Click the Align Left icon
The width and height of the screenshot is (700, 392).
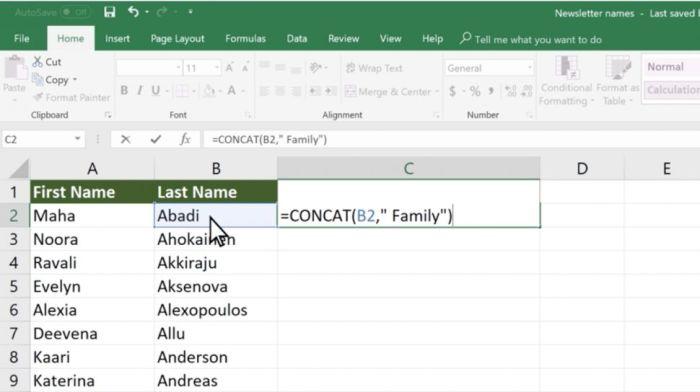pyautogui.click(x=264, y=91)
